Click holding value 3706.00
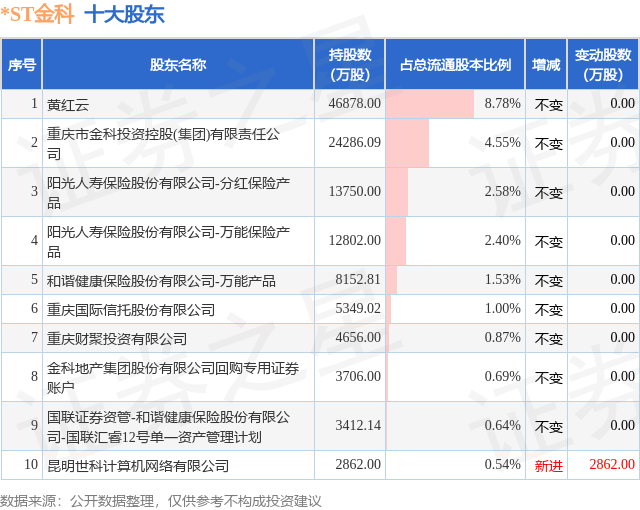The height and width of the screenshot is (510, 640). pyautogui.click(x=358, y=376)
